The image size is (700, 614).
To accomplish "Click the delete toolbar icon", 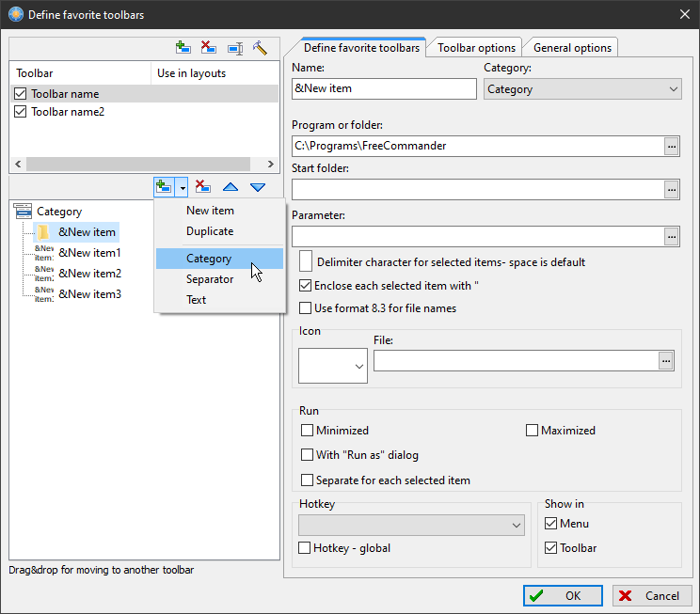I will (209, 47).
